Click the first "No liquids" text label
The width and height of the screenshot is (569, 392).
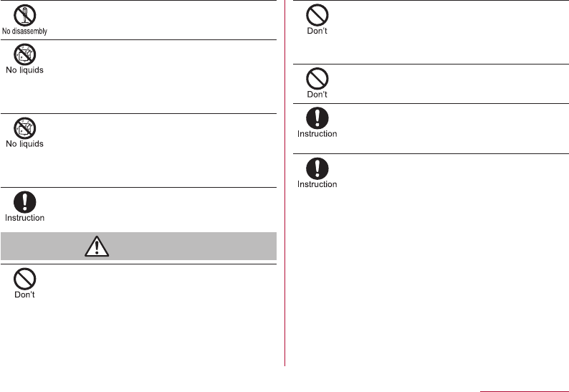pos(24,70)
